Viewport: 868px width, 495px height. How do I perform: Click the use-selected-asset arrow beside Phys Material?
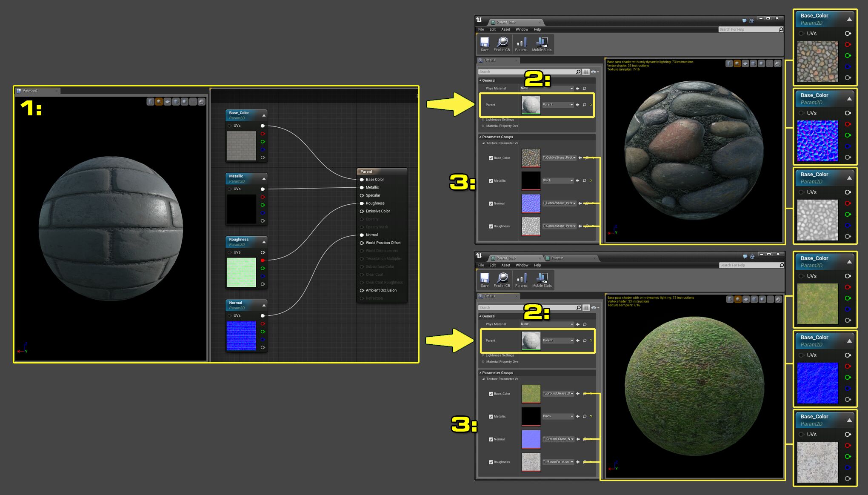(577, 88)
